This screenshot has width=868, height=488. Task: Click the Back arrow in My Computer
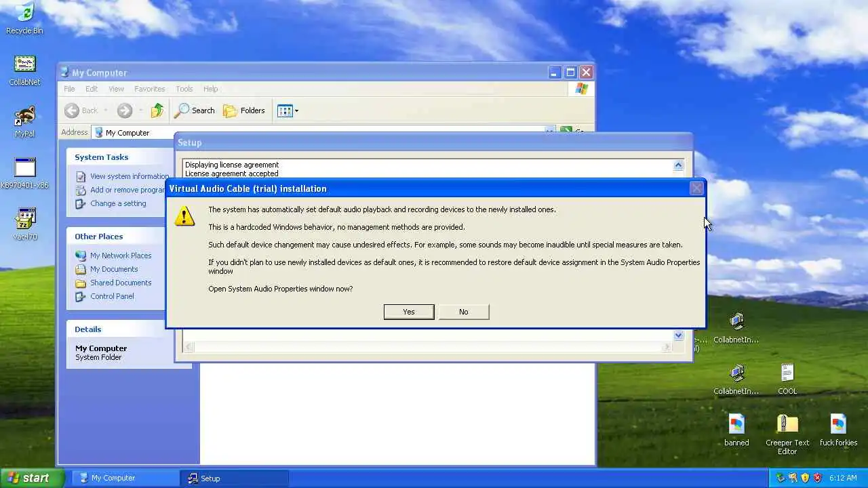pos(72,110)
